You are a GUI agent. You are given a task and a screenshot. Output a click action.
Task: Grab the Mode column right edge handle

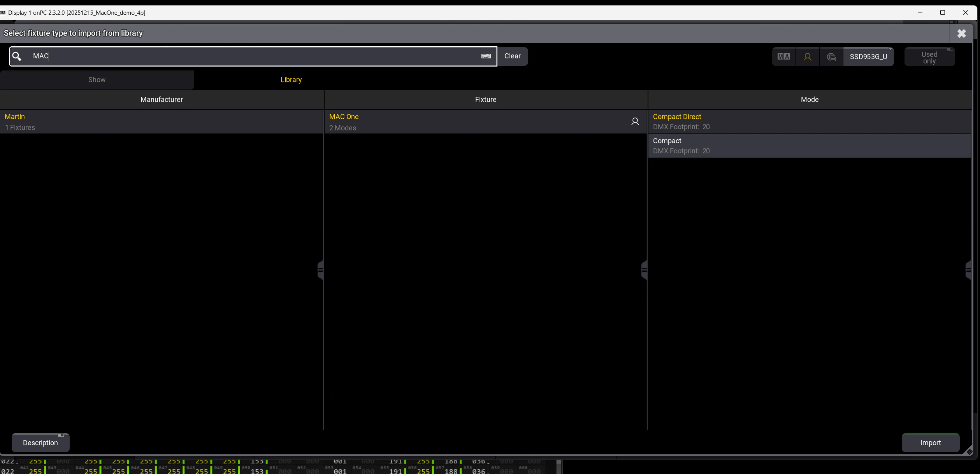click(x=969, y=270)
